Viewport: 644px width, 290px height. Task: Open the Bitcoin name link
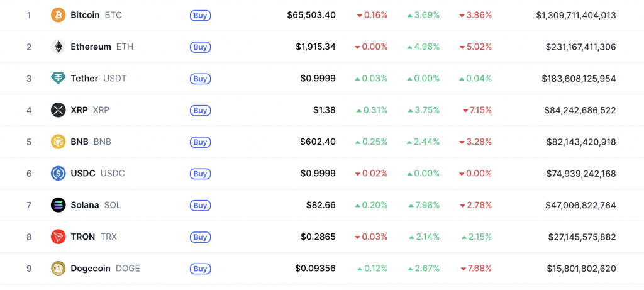tap(85, 14)
